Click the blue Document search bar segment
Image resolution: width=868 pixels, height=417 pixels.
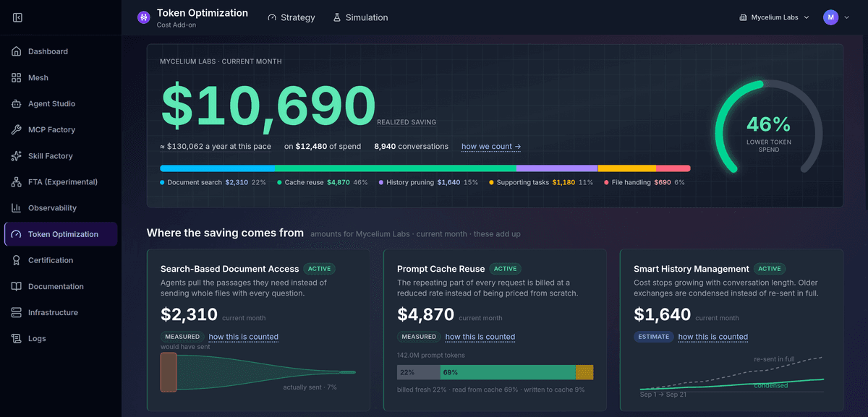coord(217,168)
